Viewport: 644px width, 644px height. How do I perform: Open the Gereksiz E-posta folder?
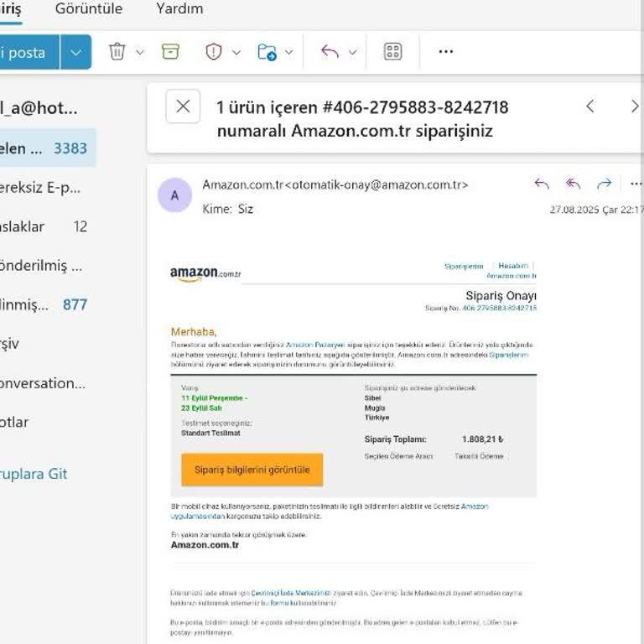pyautogui.click(x=40, y=187)
